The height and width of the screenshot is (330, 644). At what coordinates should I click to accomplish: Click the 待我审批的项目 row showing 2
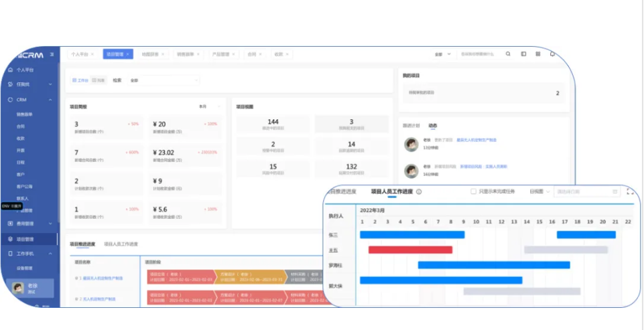click(x=484, y=93)
